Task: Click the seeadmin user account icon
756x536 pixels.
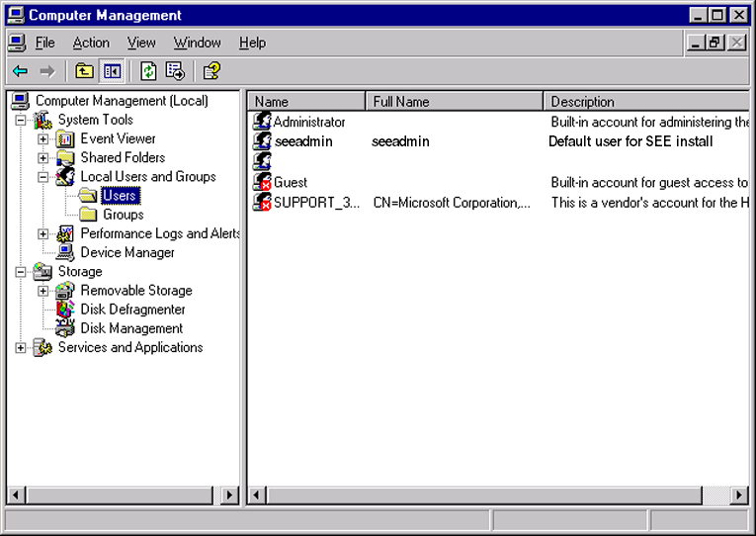Action: 262,140
